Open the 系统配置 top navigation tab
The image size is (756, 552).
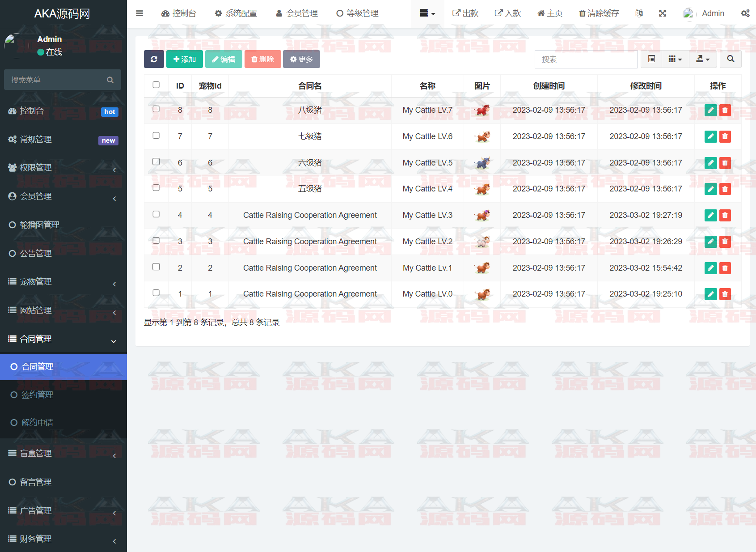point(236,13)
